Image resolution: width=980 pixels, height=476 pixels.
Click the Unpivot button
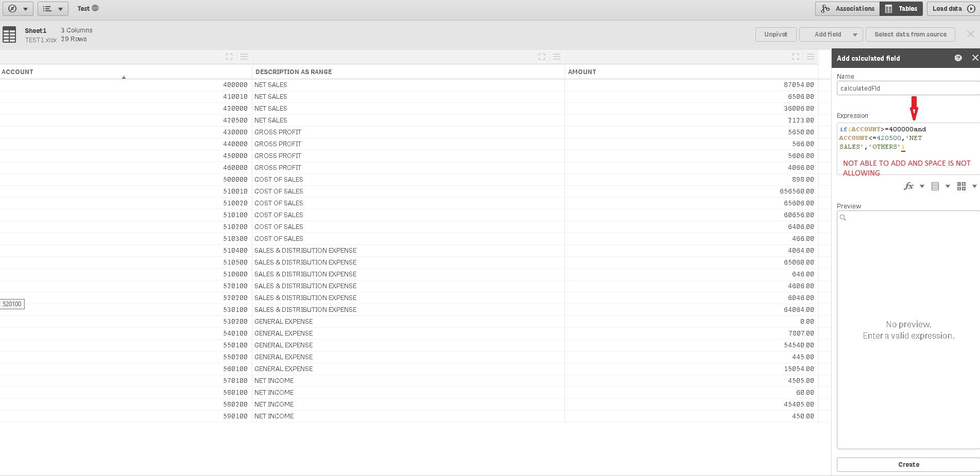pos(776,34)
